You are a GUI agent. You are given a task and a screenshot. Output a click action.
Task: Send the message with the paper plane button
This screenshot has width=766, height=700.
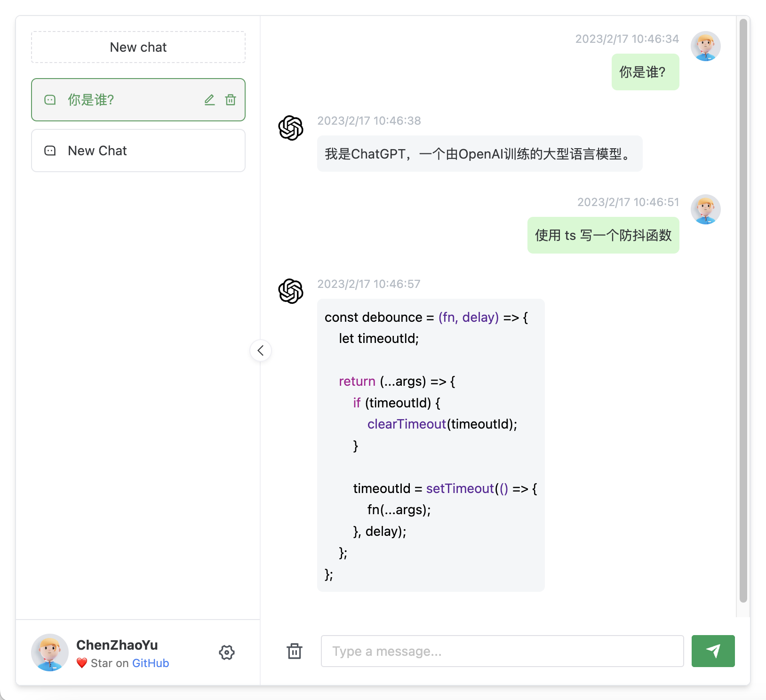click(x=713, y=651)
